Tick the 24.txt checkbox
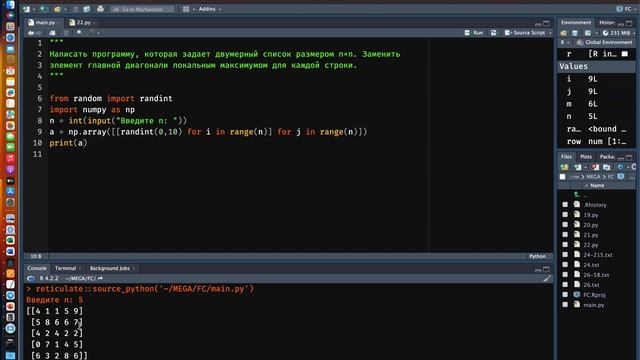This screenshot has width=640, height=360. tap(565, 264)
